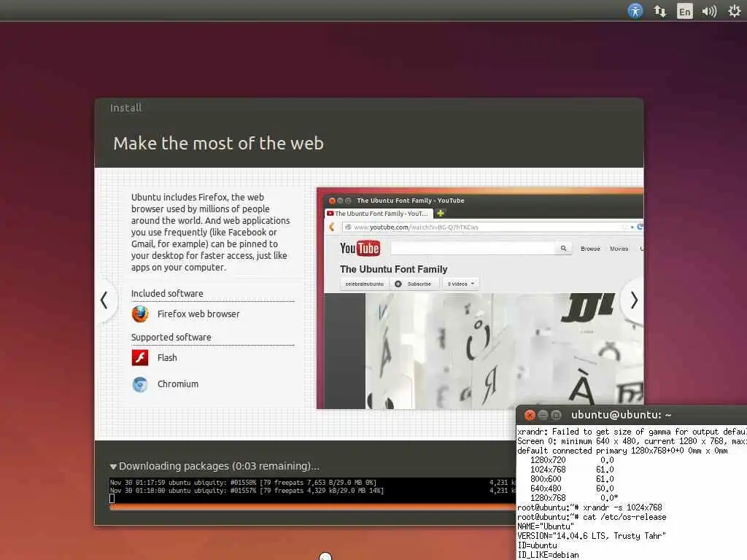
Task: Collapse the Downloading packages details
Action: (113, 467)
